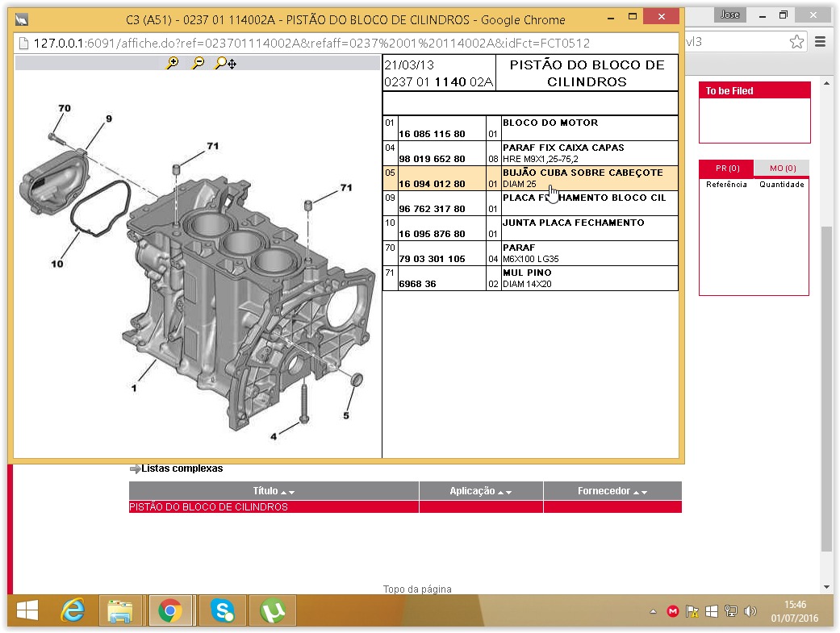The image size is (840, 633).
Task: Sort by Título column arrows
Action: point(288,492)
